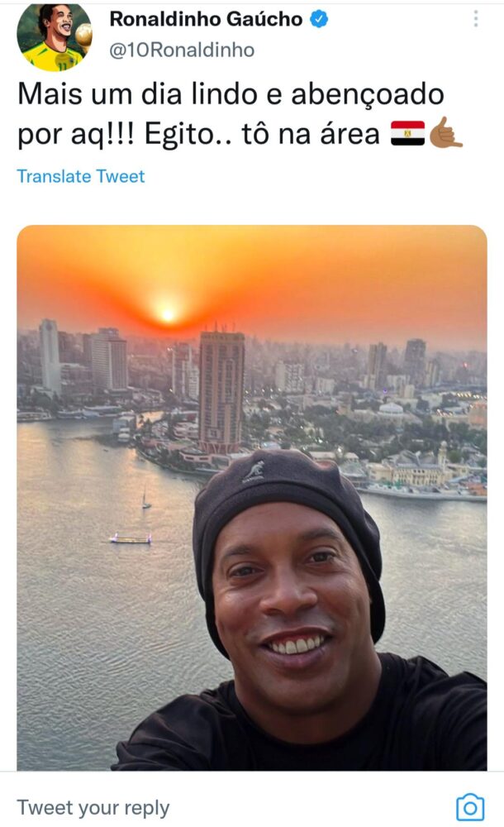Viewport: 504px width, 827px height.
Task: Open the @10Ronaldinho handle
Action: [x=182, y=50]
